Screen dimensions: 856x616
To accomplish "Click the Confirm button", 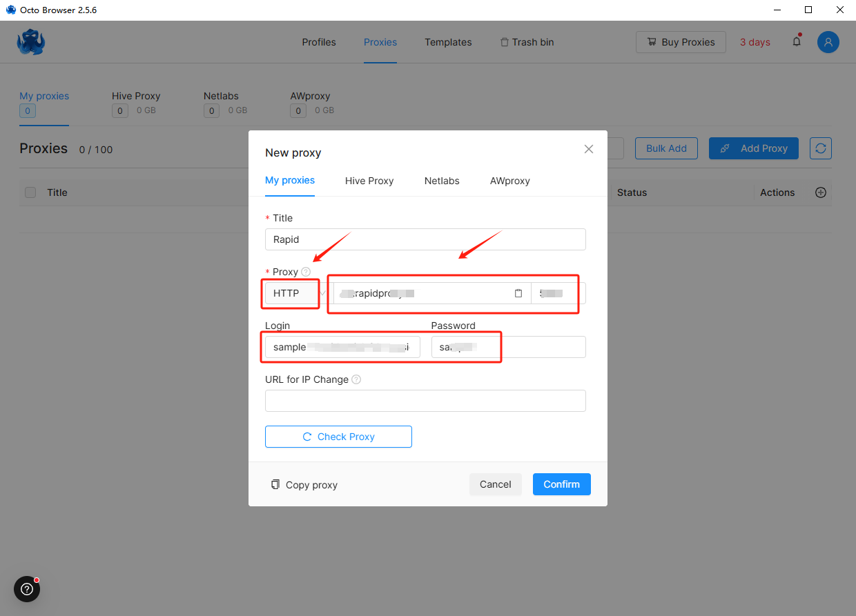I will pyautogui.click(x=561, y=484).
